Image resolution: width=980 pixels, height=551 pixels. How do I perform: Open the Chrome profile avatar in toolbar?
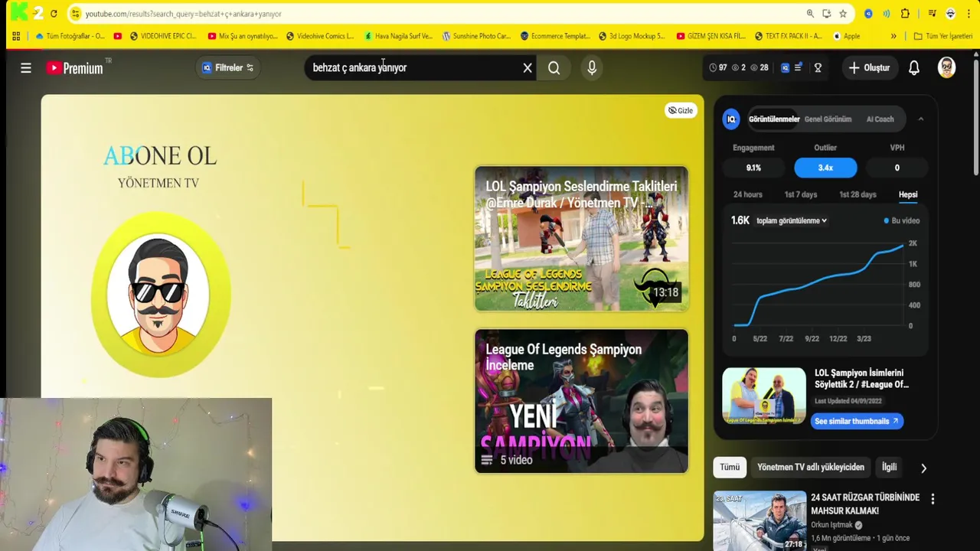point(950,14)
